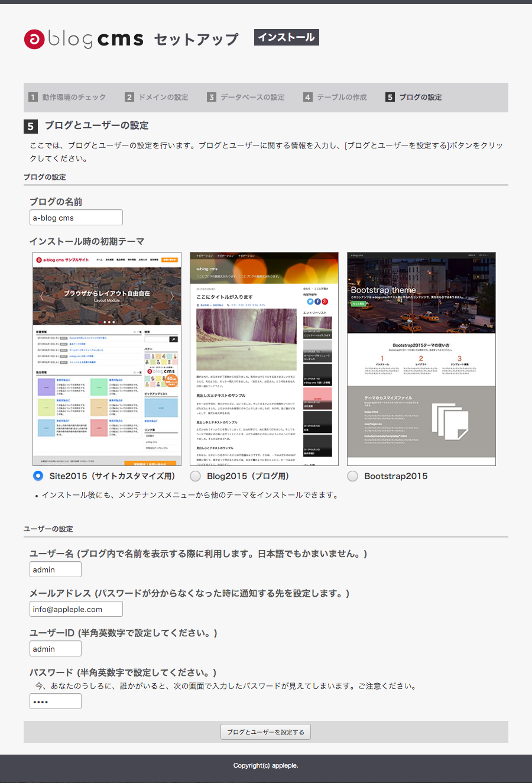This screenshot has height=783, width=532.
Task: Click the step 2 number badge
Action: 129,97
